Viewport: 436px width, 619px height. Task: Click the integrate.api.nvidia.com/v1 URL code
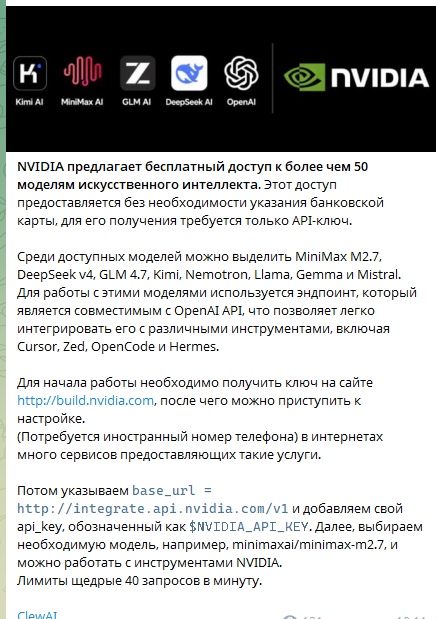[x=152, y=508]
